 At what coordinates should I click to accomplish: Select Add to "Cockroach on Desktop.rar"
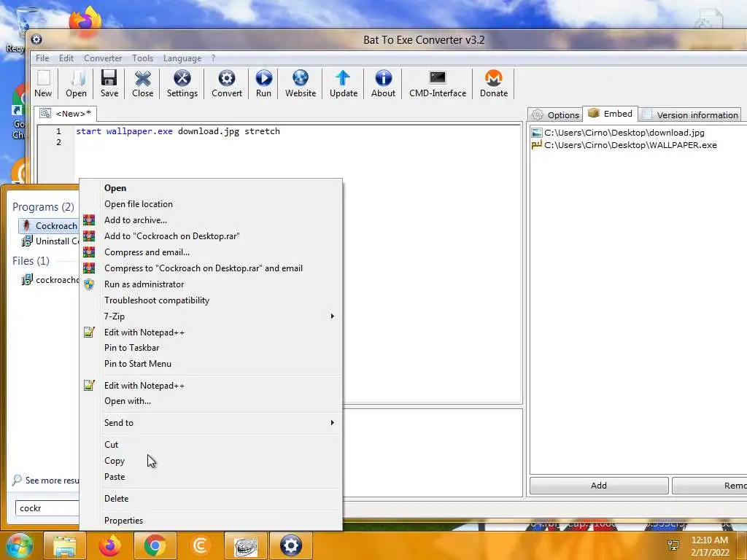point(211,236)
